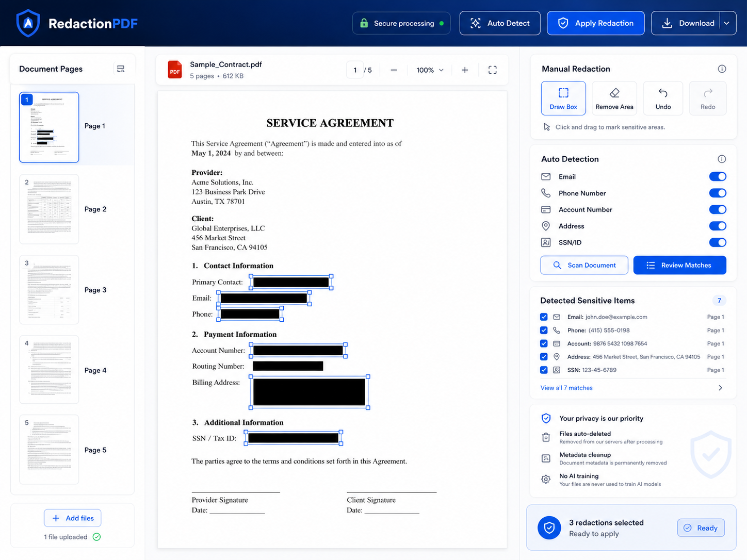Select the Billing Address redaction box
747x560 pixels.
pyautogui.click(x=310, y=392)
